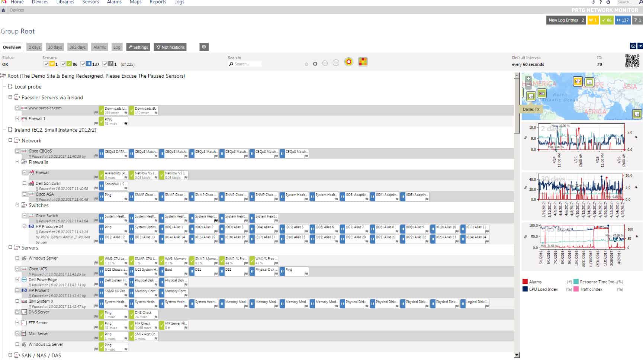Collapse the Firewalls group
Image resolution: width=643 pixels, height=364 pixels.
[17, 162]
